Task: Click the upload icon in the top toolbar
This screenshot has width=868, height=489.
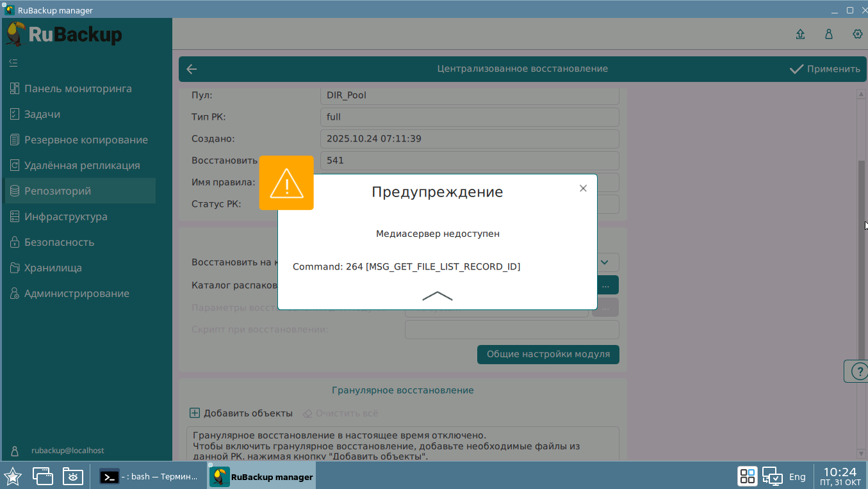Action: click(x=800, y=35)
